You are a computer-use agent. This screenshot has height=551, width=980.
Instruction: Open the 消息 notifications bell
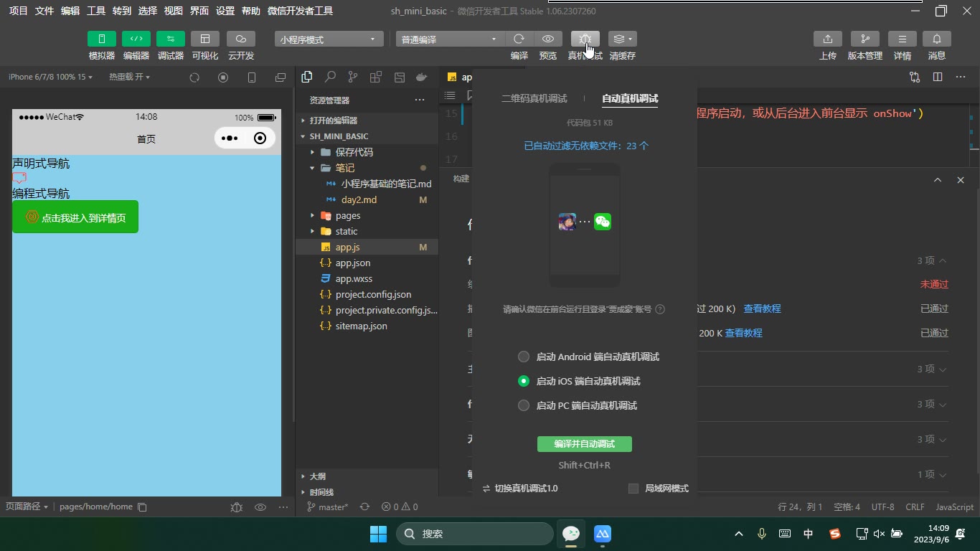[937, 39]
